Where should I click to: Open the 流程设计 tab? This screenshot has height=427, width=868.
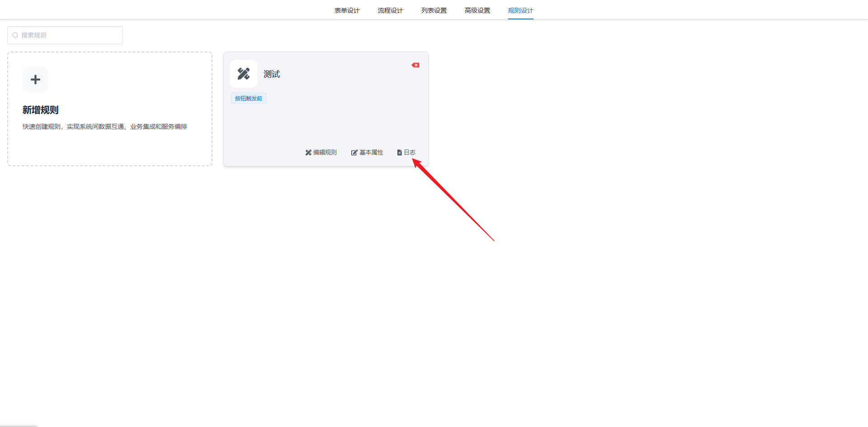(x=390, y=10)
